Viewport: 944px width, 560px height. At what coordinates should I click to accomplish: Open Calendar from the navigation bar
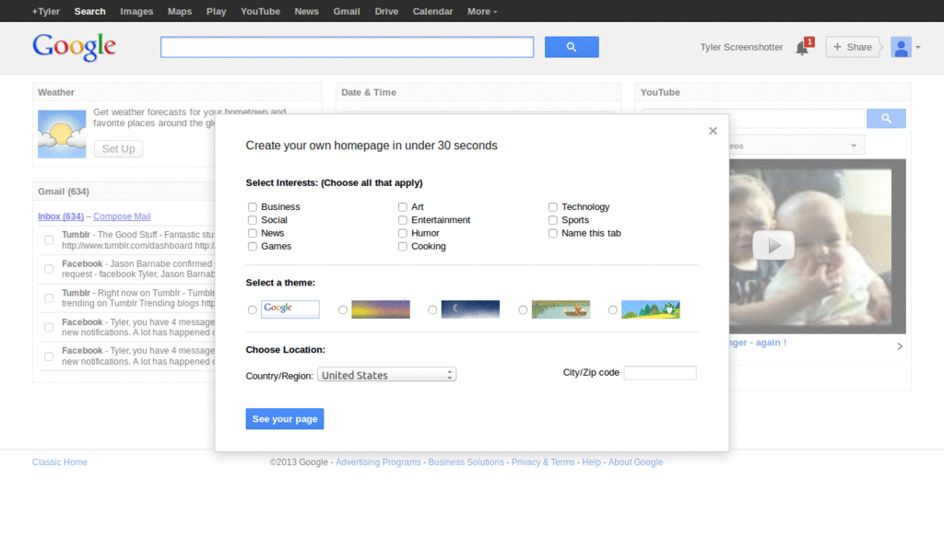432,11
